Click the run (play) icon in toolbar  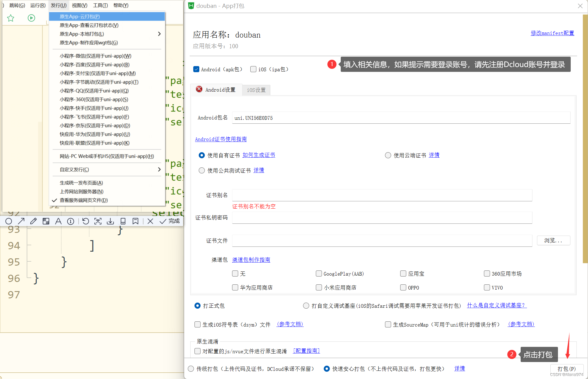[31, 18]
